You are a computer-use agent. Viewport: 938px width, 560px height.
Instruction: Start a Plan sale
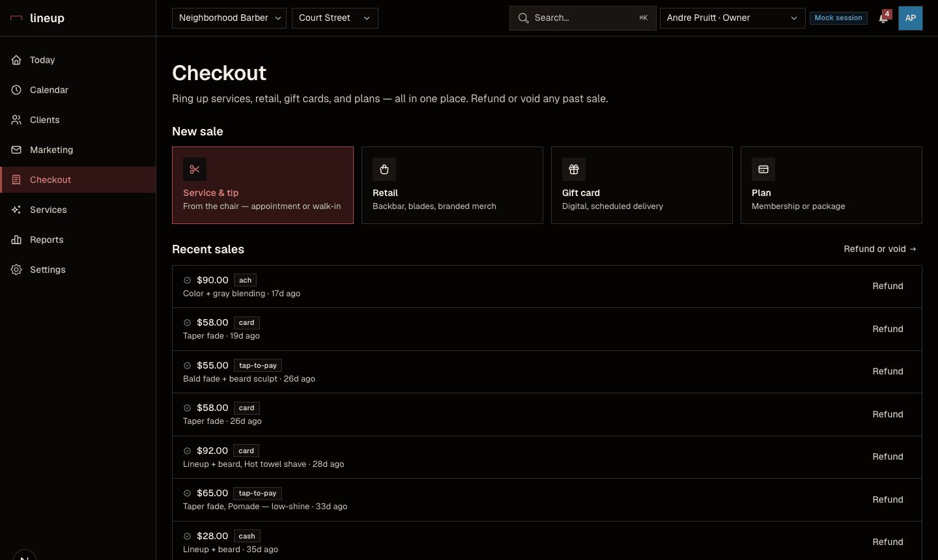pyautogui.click(x=831, y=185)
